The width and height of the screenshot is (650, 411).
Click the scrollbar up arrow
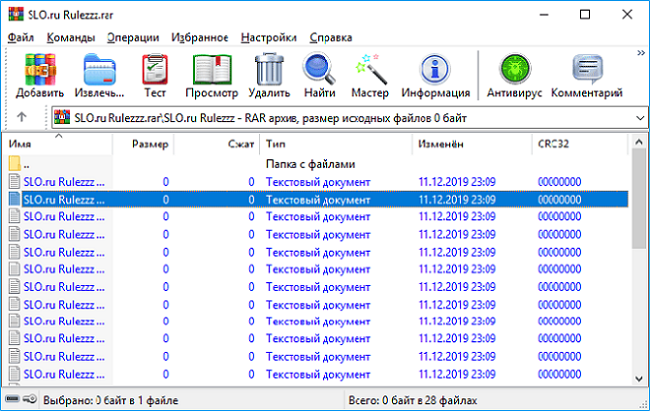[639, 142]
